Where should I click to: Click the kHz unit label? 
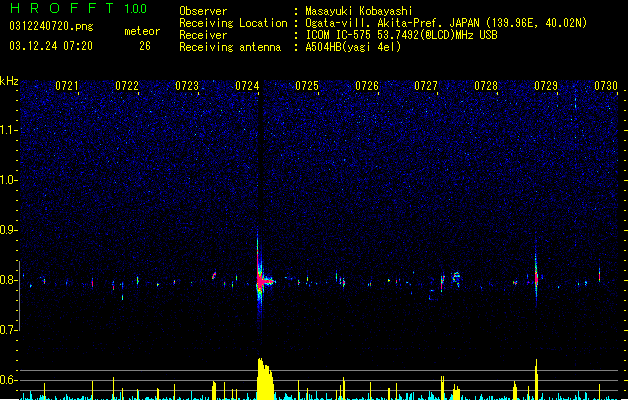[9, 81]
